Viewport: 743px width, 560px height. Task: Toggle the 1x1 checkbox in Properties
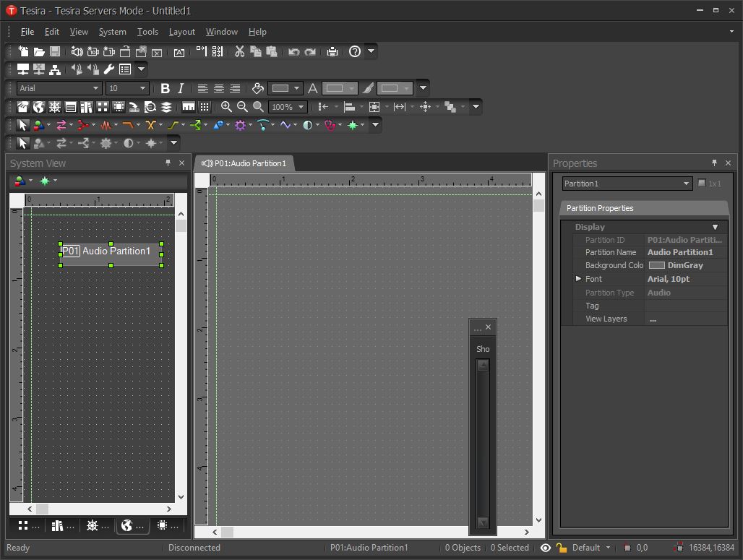[702, 183]
